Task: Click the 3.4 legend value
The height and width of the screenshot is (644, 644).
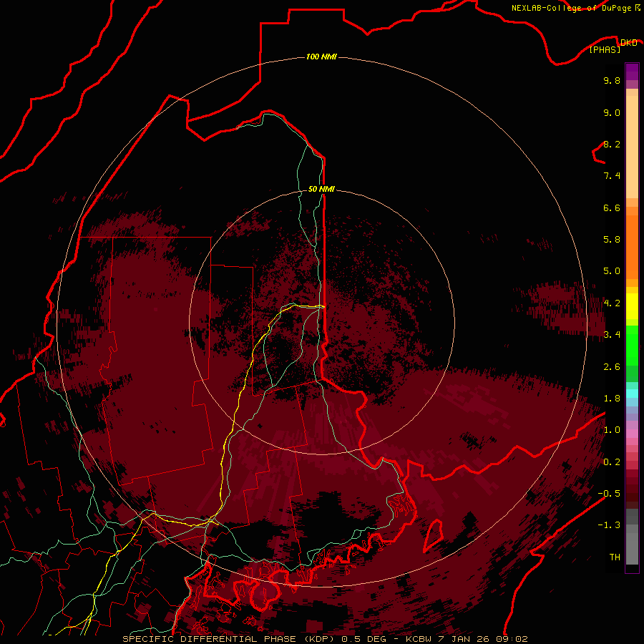Action: (612, 335)
